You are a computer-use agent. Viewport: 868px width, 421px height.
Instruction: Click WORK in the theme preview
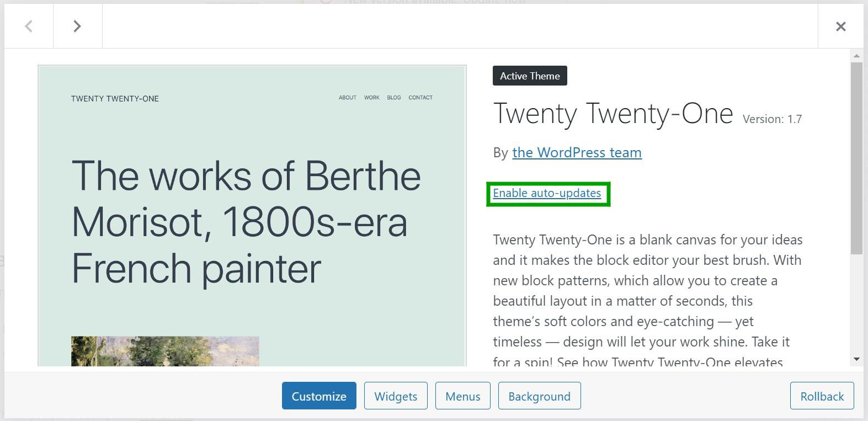click(372, 98)
